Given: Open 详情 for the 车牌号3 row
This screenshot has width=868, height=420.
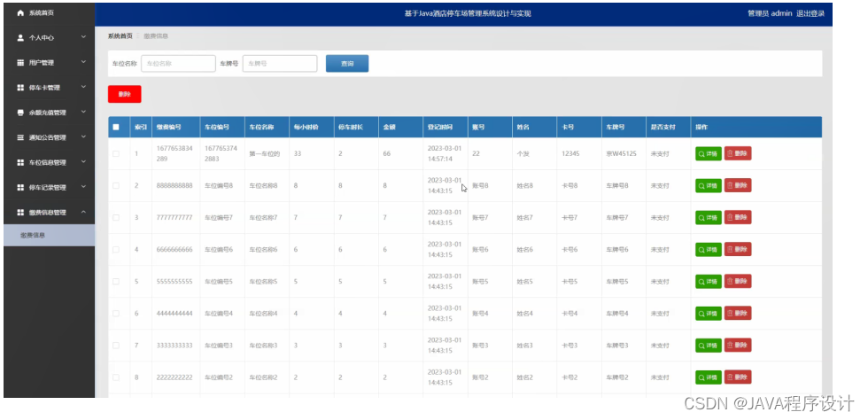Looking at the screenshot, I should pos(709,346).
